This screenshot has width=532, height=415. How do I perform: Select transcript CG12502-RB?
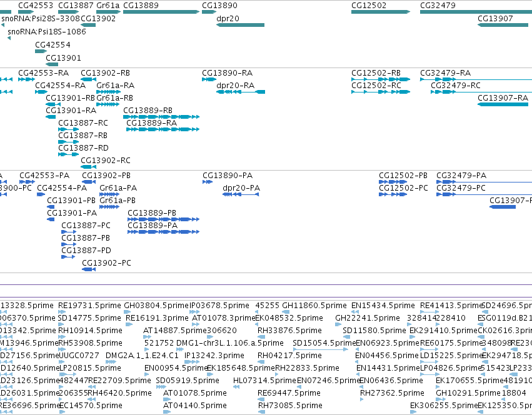click(x=381, y=79)
